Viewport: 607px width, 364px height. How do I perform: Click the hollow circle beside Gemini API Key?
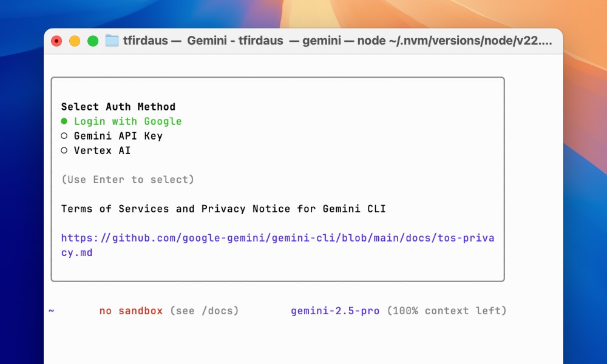(64, 135)
